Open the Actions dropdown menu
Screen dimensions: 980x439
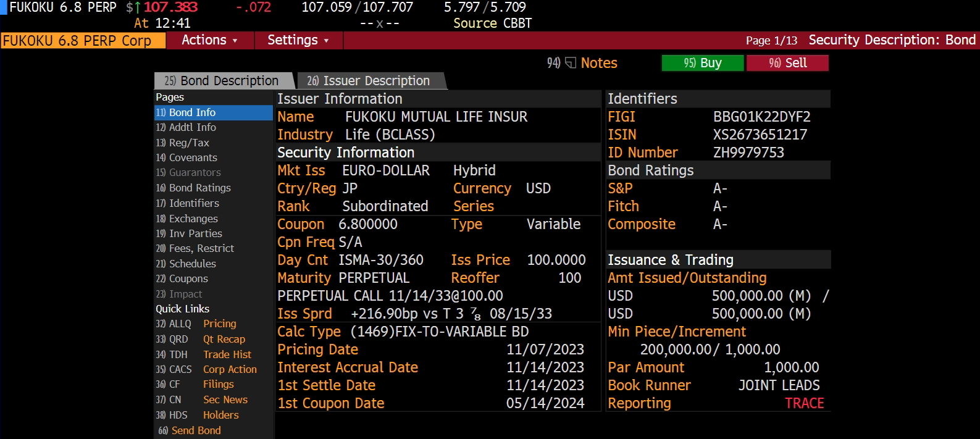tap(209, 40)
